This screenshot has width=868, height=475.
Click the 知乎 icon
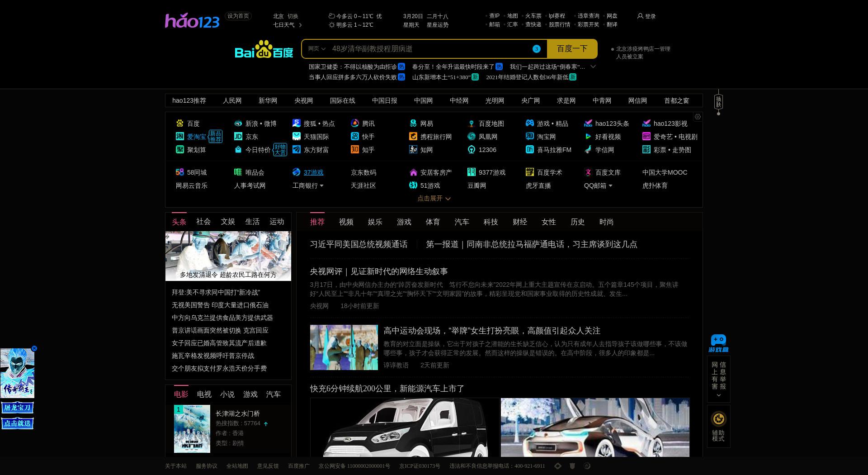tap(355, 149)
